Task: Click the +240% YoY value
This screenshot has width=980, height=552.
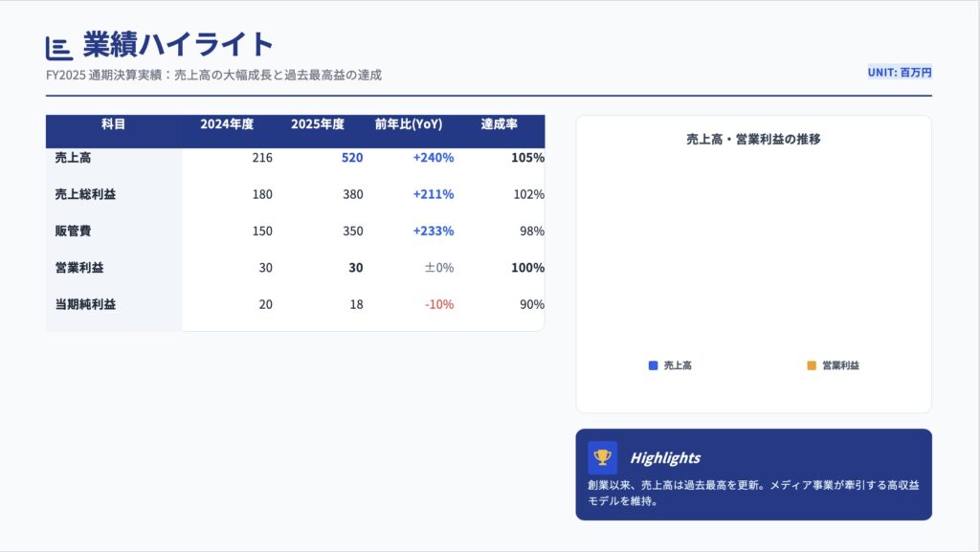Action: 433,158
